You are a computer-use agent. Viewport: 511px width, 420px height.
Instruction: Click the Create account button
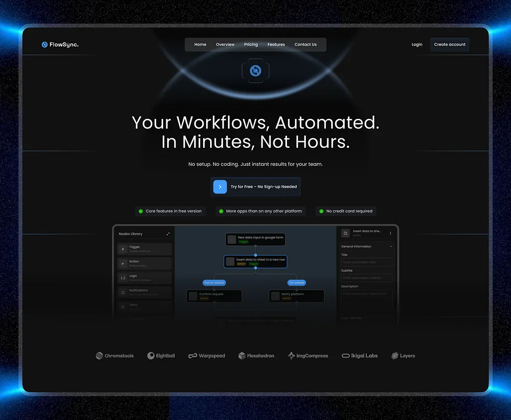450,44
